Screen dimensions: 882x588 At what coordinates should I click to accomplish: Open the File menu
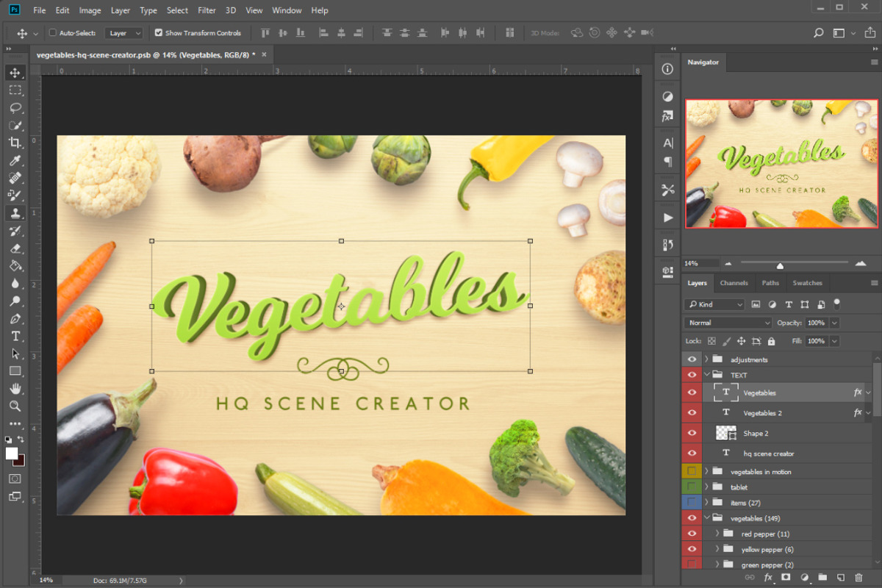pyautogui.click(x=39, y=10)
